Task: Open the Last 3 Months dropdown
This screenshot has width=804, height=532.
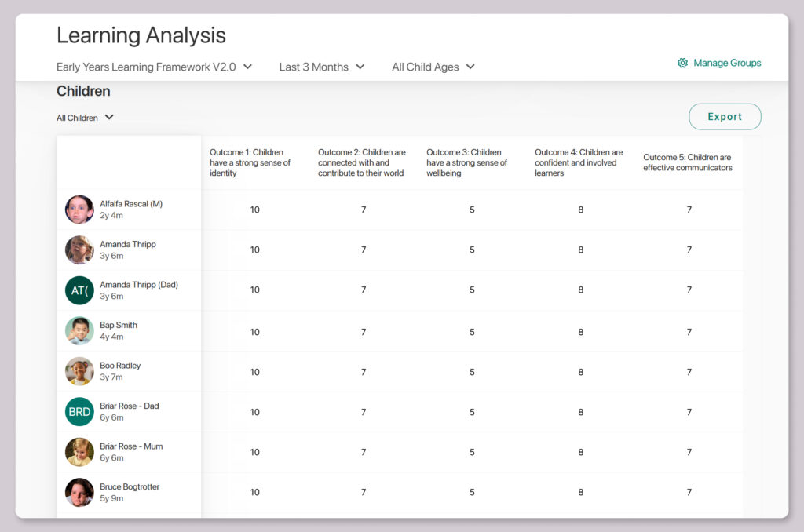Action: coord(321,67)
